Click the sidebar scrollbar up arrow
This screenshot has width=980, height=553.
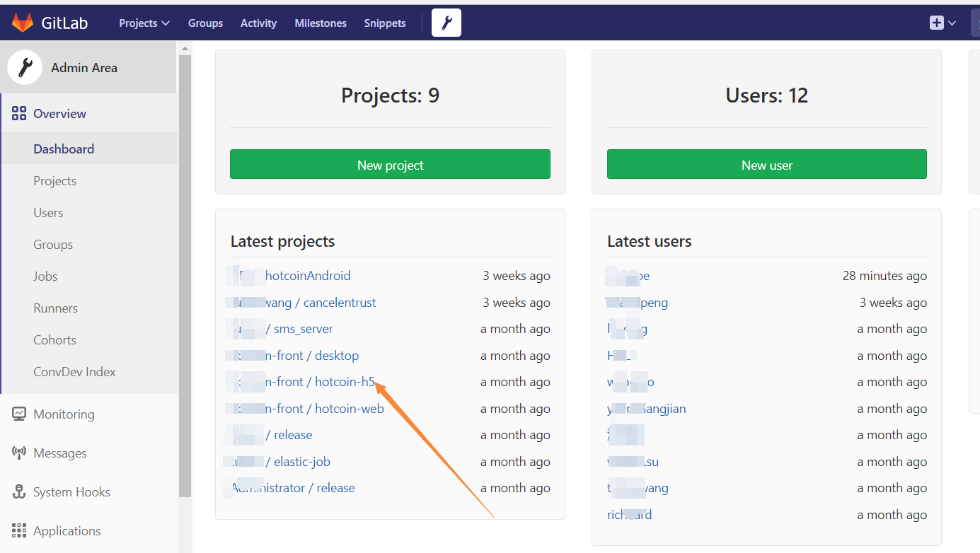coord(185,48)
